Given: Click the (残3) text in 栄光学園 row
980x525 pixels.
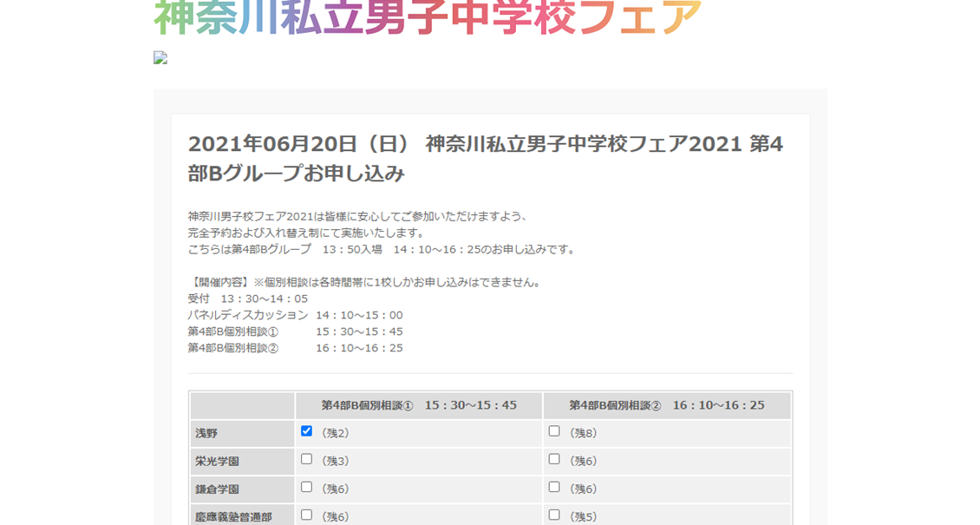Looking at the screenshot, I should (335, 462).
